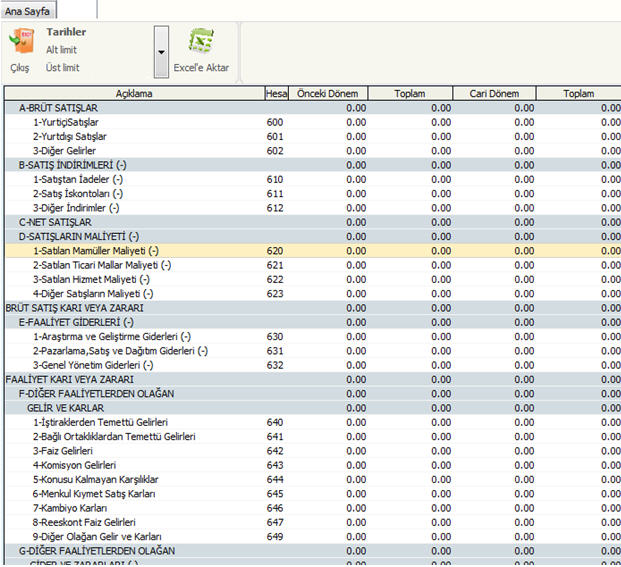Click account code 640 cell
621x567 pixels.
click(x=275, y=423)
